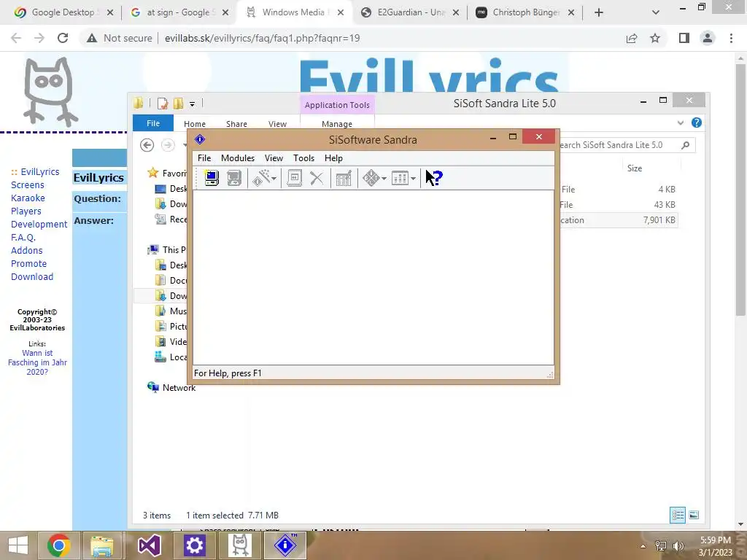Click the module properties scroll icon in Sandra
This screenshot has width=747, height=560.
(294, 178)
